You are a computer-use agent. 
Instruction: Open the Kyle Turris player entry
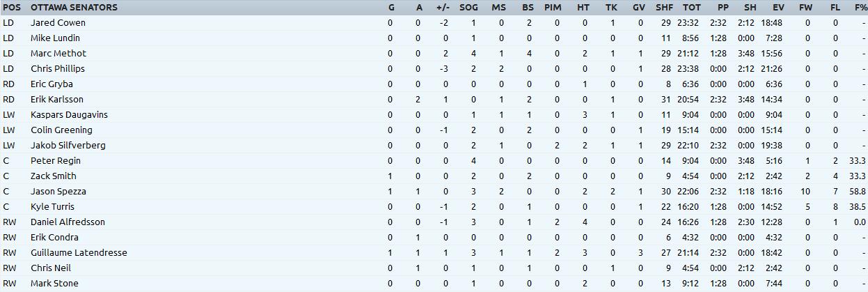[52, 206]
